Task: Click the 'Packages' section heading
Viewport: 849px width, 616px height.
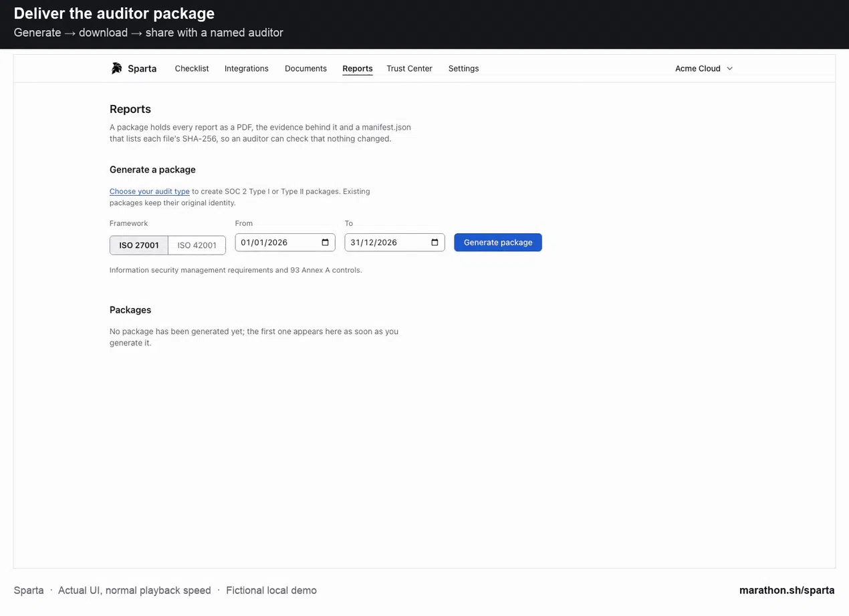Action: coord(130,310)
